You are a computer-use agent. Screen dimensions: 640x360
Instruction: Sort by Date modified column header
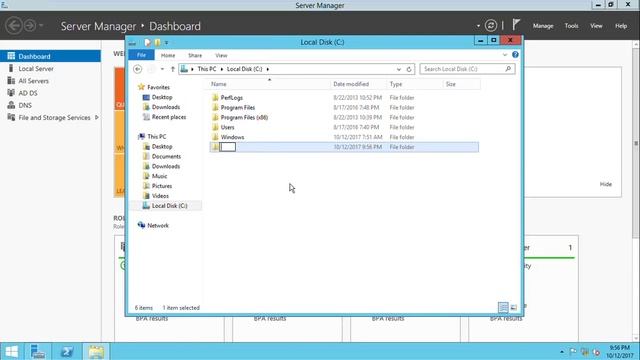click(358, 84)
